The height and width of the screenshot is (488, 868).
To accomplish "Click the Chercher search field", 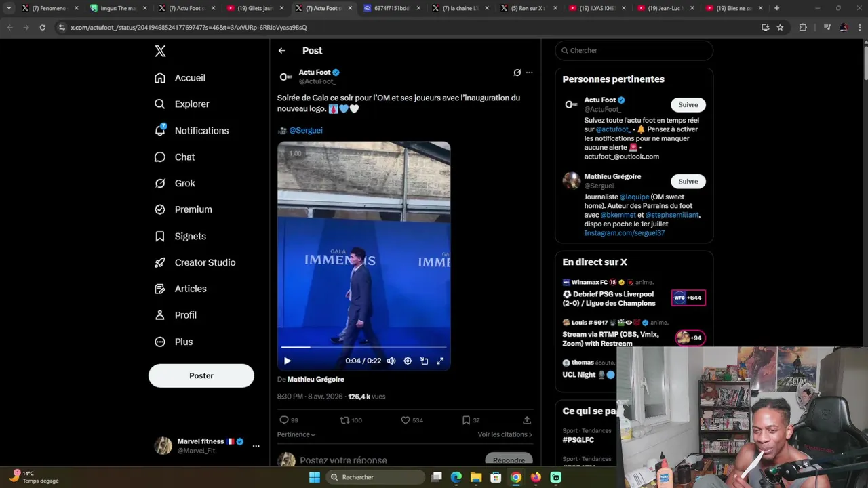I will click(634, 51).
